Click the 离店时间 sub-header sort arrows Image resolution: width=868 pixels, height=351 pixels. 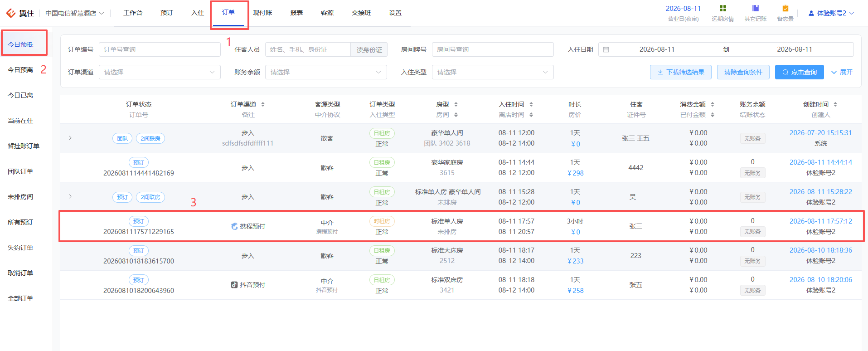(x=531, y=115)
